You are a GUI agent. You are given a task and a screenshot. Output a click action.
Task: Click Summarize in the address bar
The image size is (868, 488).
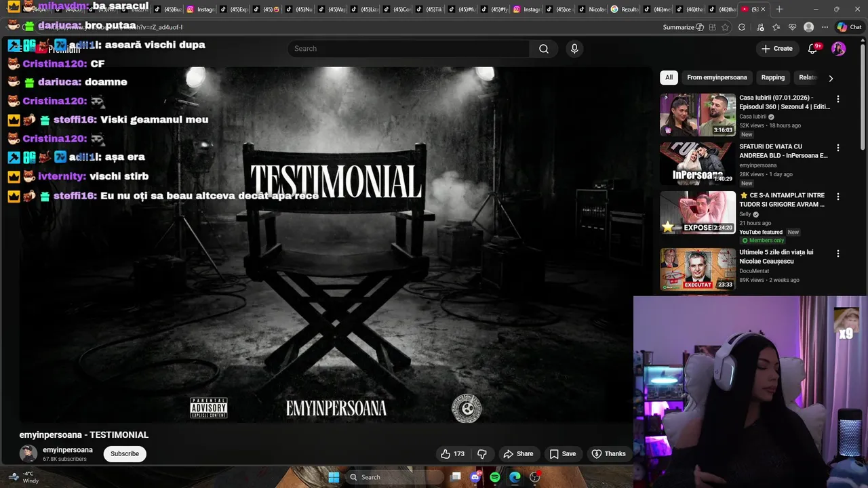(x=683, y=27)
